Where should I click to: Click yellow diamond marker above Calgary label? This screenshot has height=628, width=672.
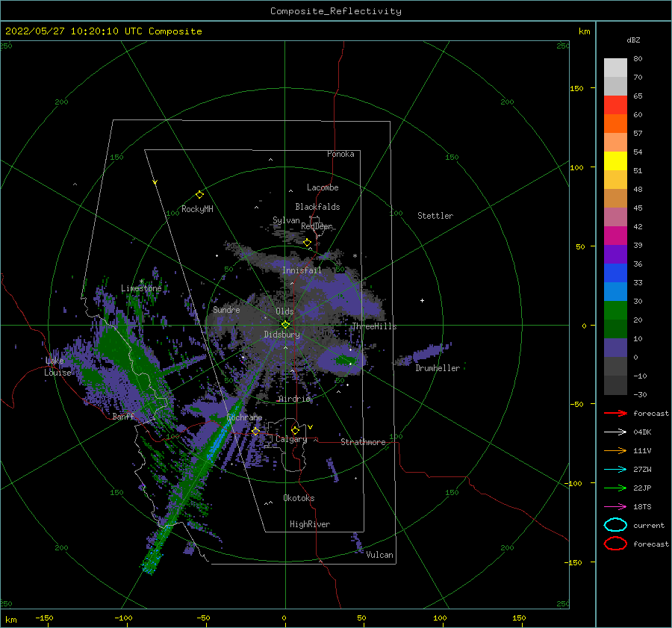[x=295, y=430]
